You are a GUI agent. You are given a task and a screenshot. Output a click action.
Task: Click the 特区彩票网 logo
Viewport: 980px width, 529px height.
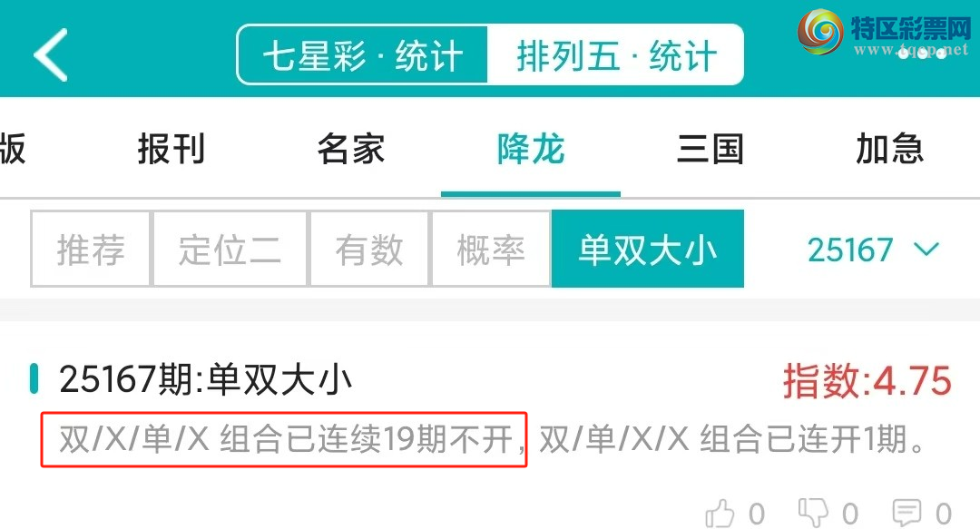click(884, 34)
